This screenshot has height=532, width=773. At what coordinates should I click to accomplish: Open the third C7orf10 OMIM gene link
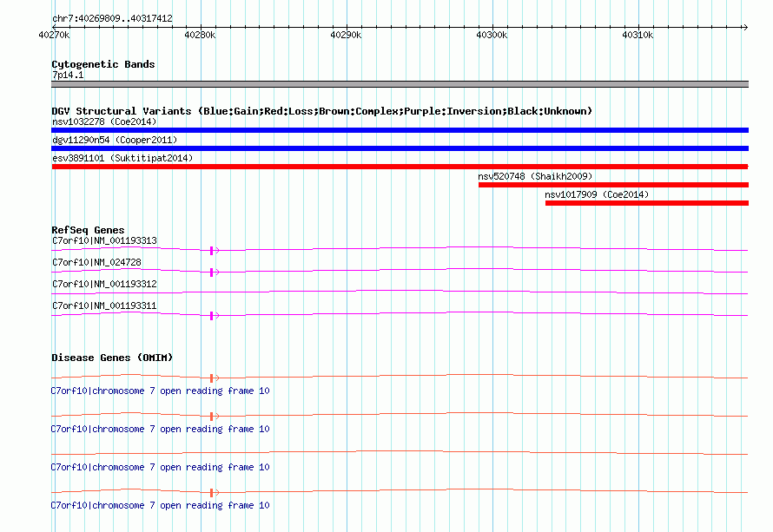160,467
